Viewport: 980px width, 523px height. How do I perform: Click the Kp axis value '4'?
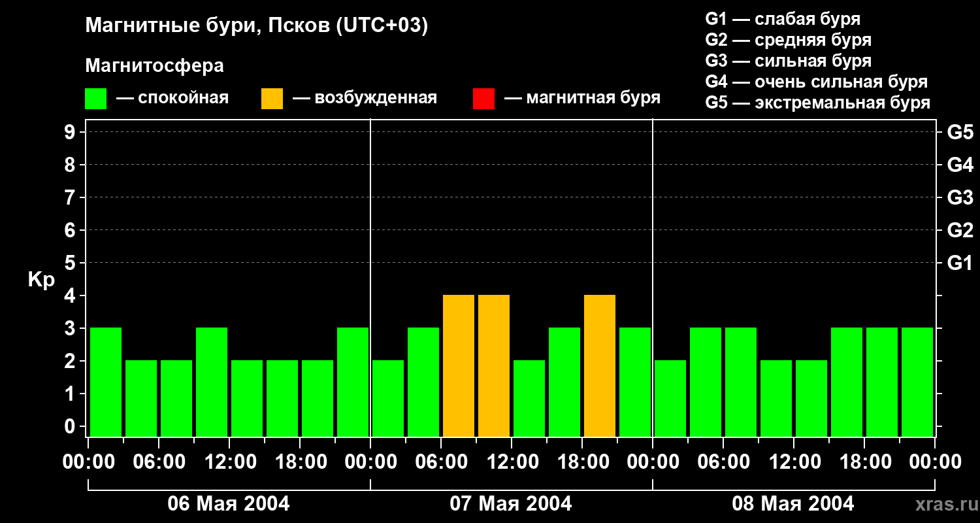[x=71, y=295]
